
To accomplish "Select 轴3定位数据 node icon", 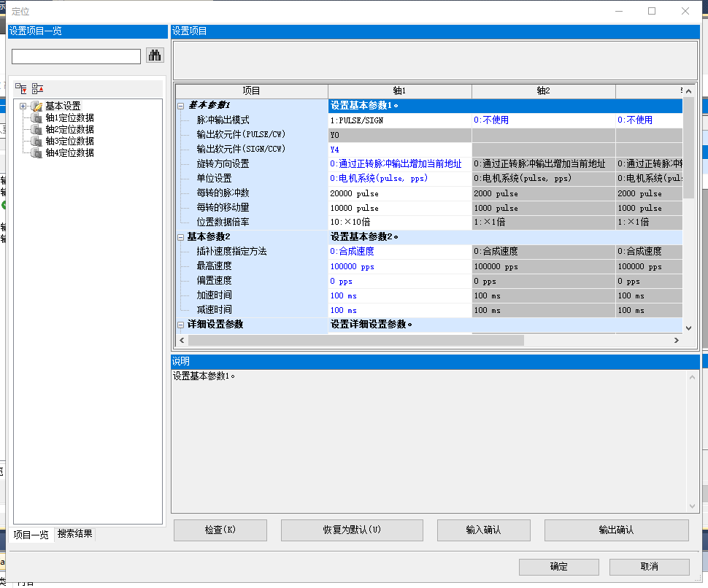I will coord(37,142).
